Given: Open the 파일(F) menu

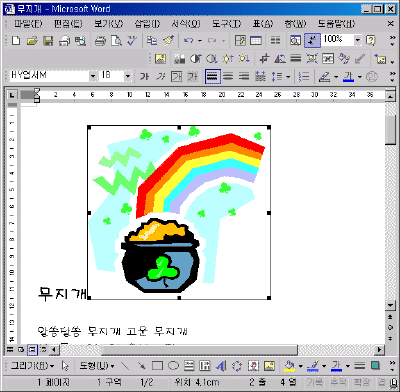Looking at the screenshot, I should [x=28, y=24].
